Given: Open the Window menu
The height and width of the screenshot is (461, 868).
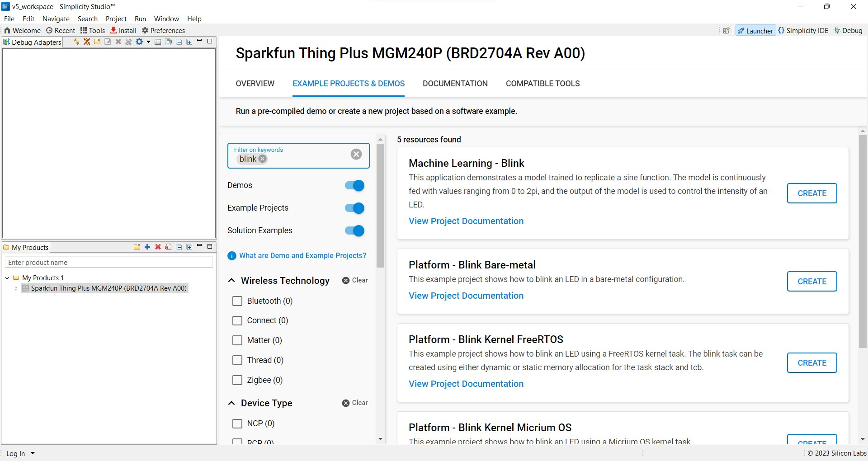Looking at the screenshot, I should pyautogui.click(x=166, y=19).
